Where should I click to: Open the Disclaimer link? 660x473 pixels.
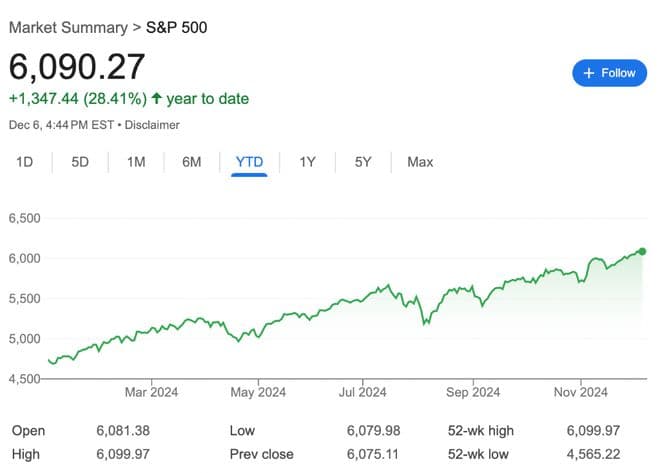pos(152,125)
